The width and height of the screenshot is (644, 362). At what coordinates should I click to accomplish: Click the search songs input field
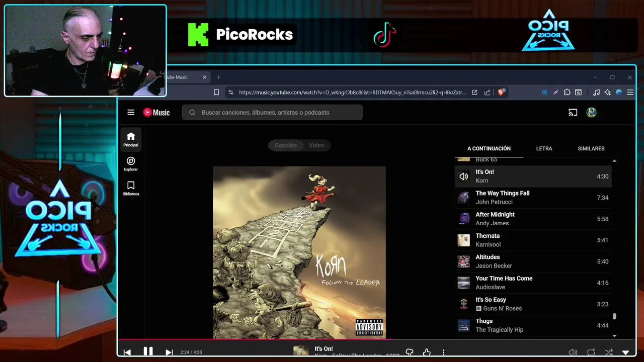click(x=272, y=113)
